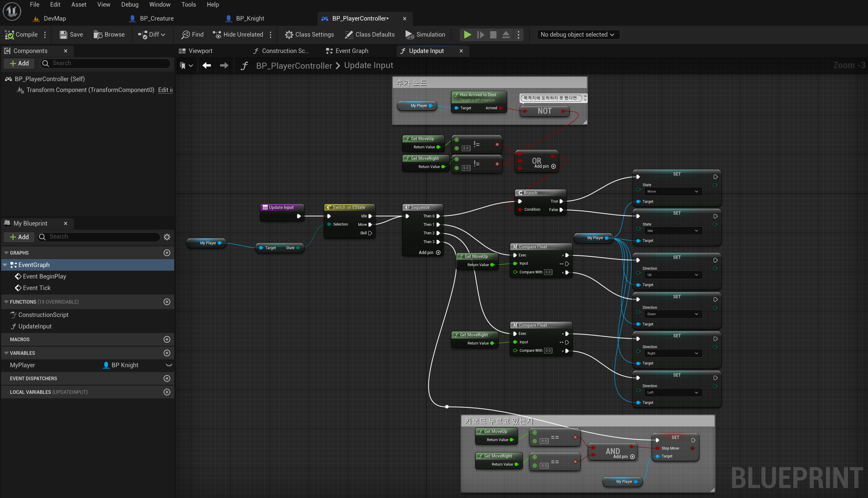Collapse the FUNCTIONS section
The height and width of the screenshot is (498, 868).
[6, 302]
